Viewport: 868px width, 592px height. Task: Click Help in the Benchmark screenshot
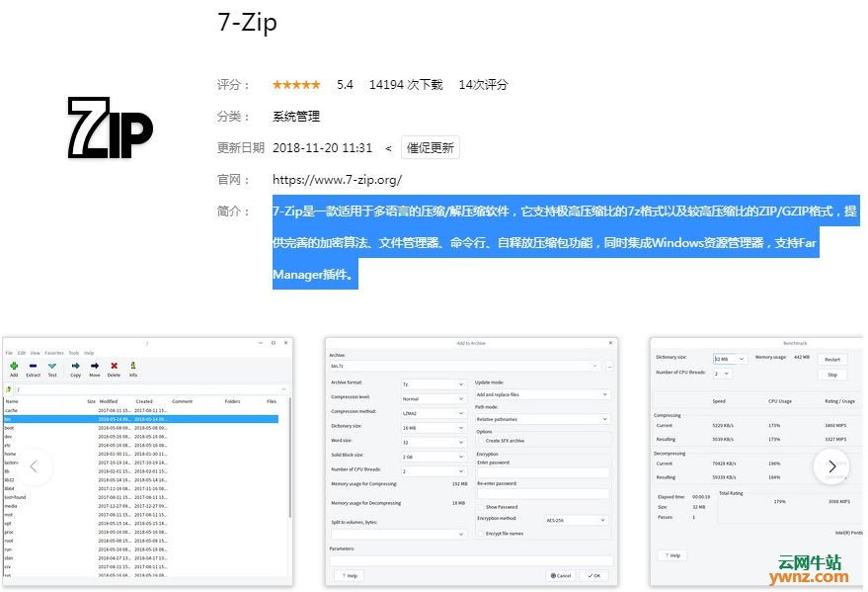coord(672,555)
